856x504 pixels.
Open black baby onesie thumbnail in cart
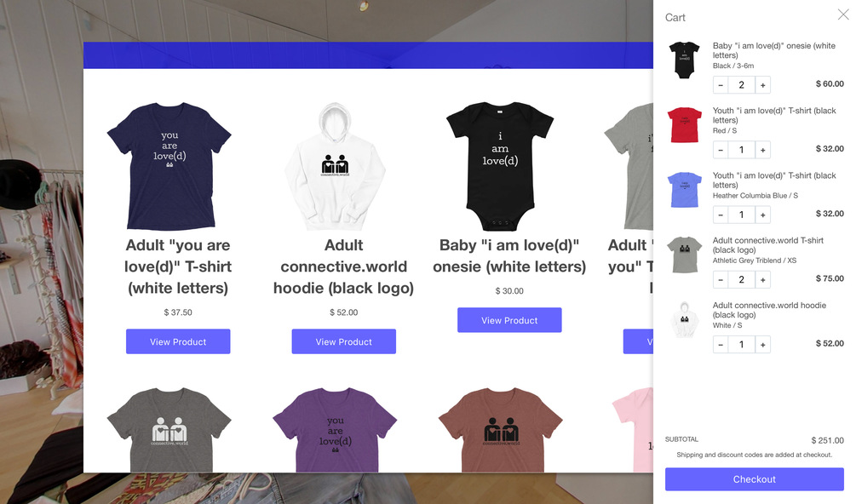(x=685, y=60)
